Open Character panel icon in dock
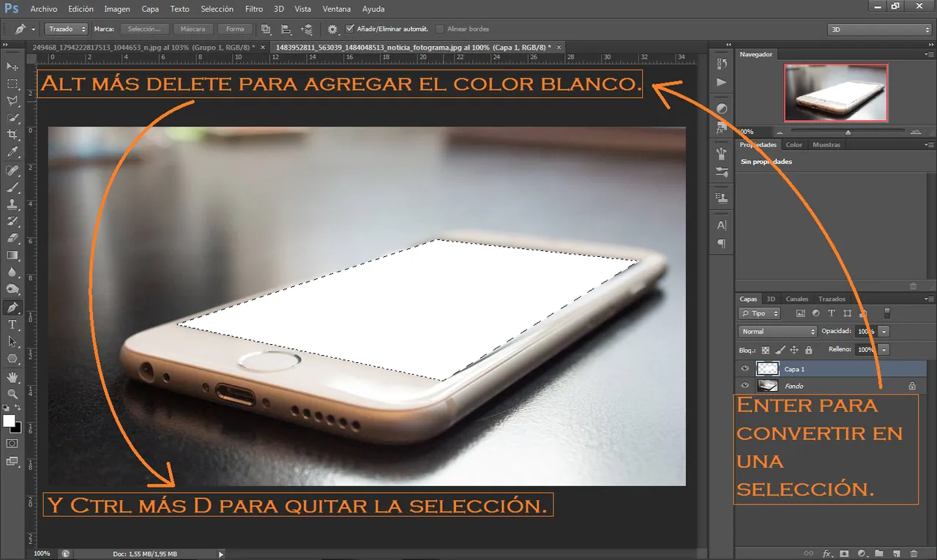The width and height of the screenshot is (937, 560). pyautogui.click(x=722, y=225)
